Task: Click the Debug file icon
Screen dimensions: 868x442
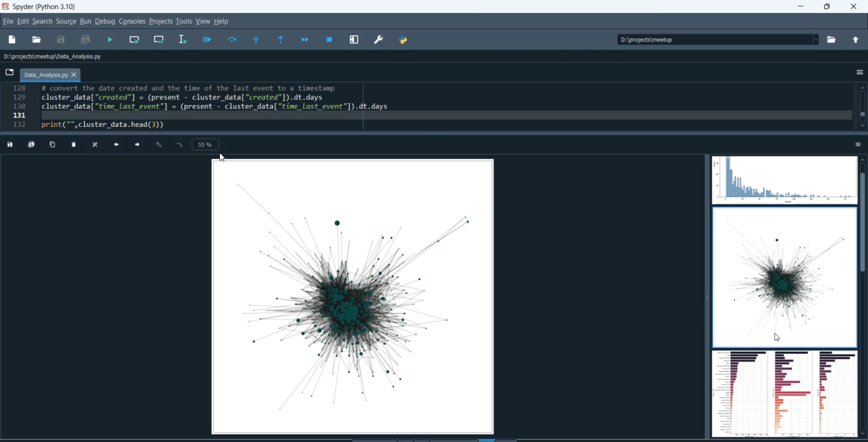Action: [207, 40]
